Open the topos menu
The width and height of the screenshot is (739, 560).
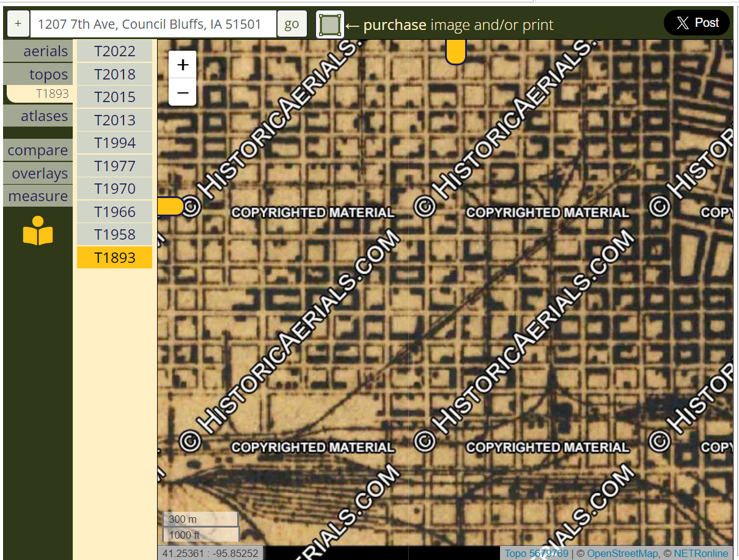[38, 74]
